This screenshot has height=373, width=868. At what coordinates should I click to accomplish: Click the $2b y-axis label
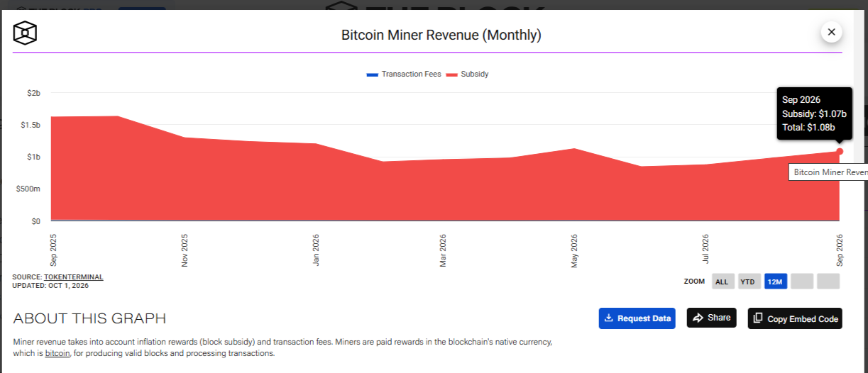pyautogui.click(x=33, y=93)
